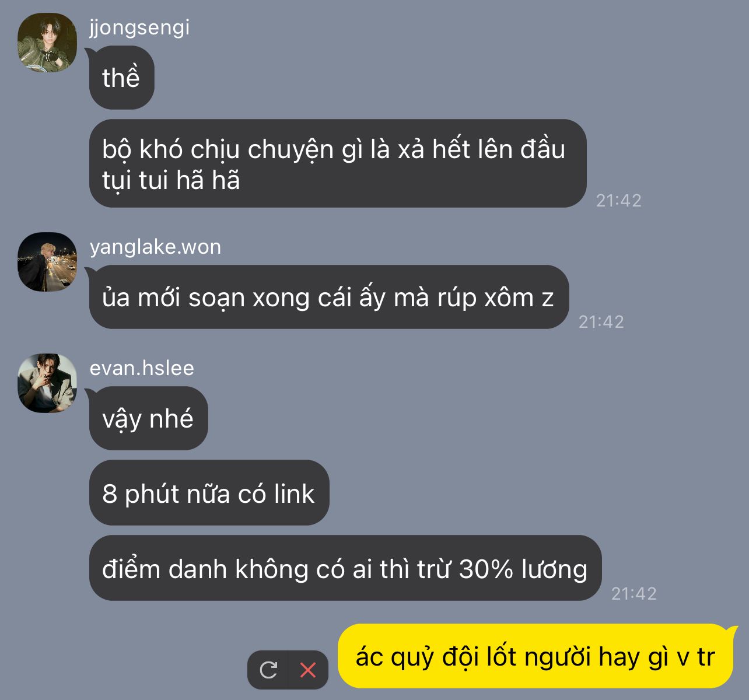Select the yellow 'ác quỷ đội lốt' message
Screen dimensions: 749x700
click(x=535, y=656)
